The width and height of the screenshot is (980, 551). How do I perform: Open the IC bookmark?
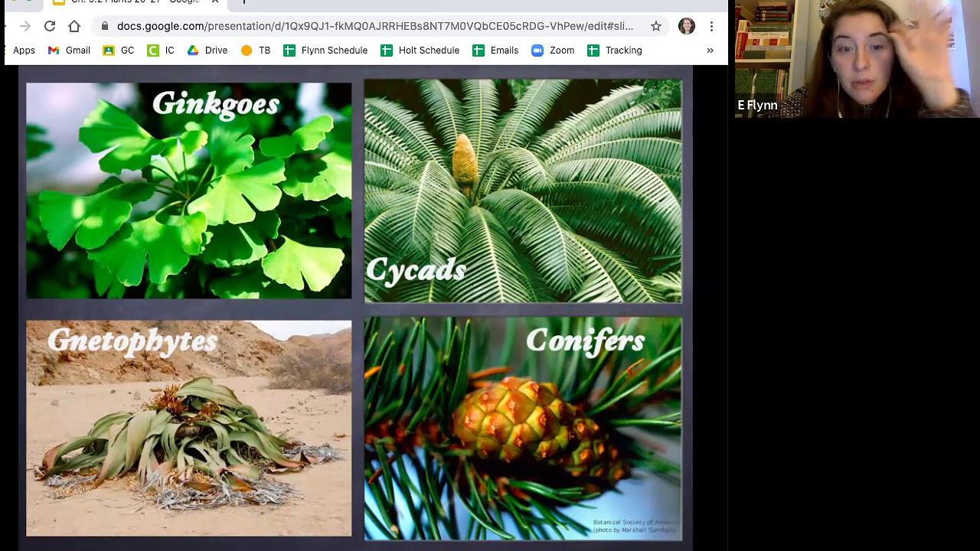click(161, 51)
